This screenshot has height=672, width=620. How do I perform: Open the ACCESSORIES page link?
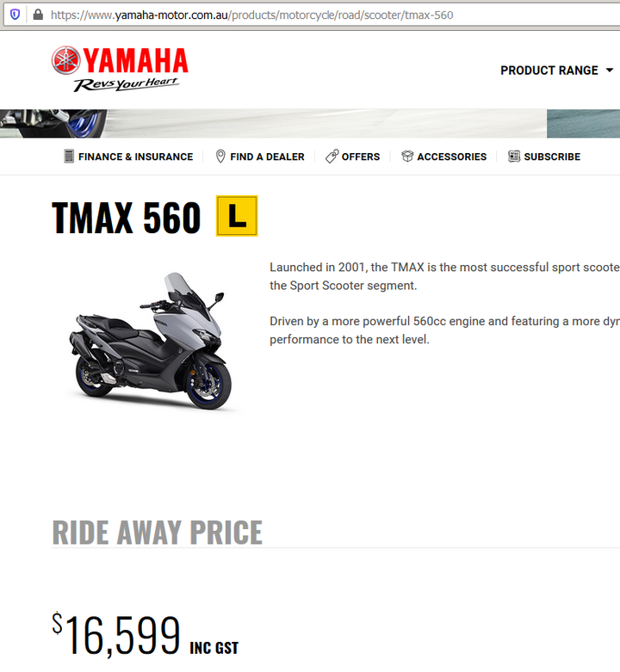click(452, 157)
